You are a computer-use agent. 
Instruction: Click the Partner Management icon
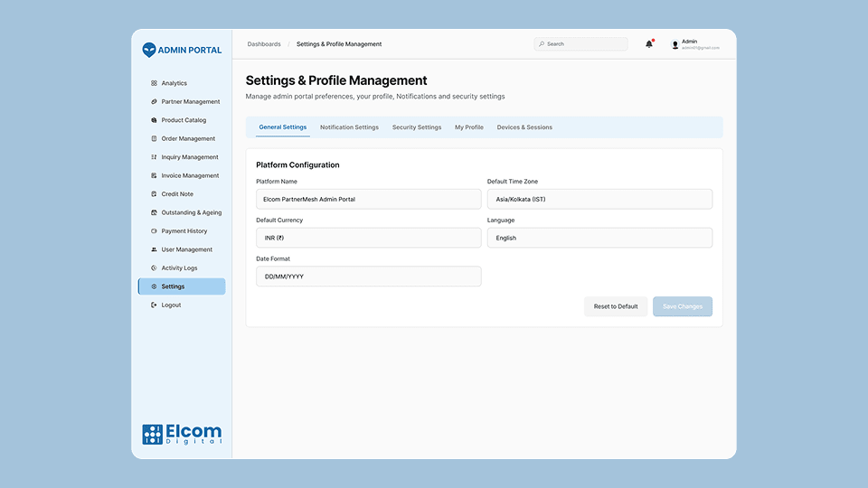[x=154, y=102]
